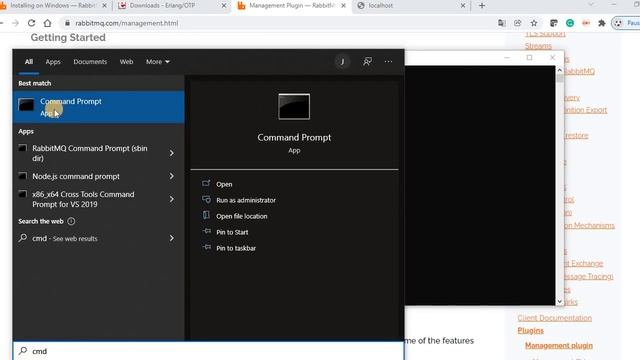The image size is (640, 360).
Task: Switch to Downloads - Erlang/OTP browser tab
Action: [171, 6]
